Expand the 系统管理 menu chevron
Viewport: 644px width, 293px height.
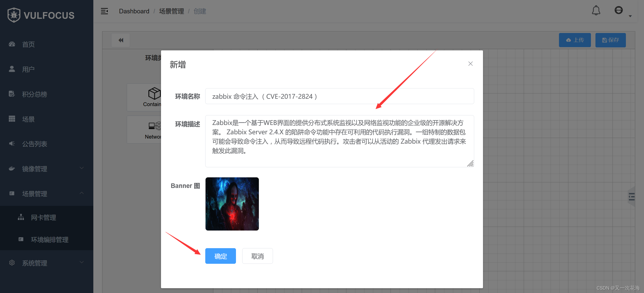coord(82,262)
